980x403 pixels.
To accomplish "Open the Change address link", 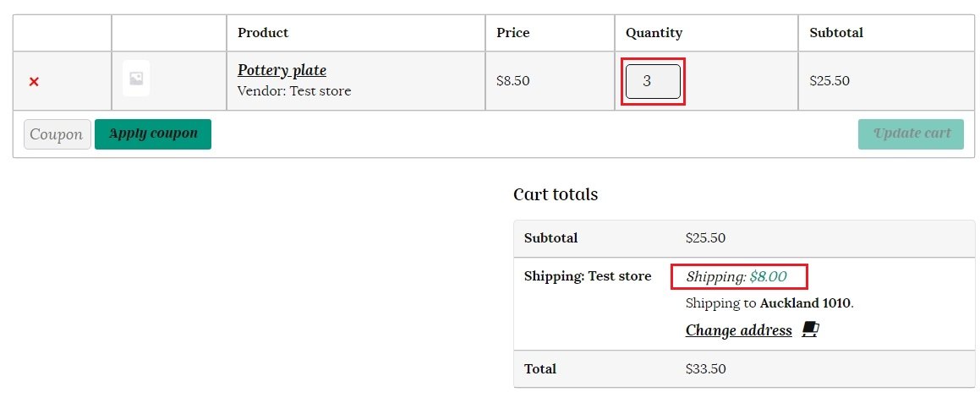I will click(x=738, y=330).
